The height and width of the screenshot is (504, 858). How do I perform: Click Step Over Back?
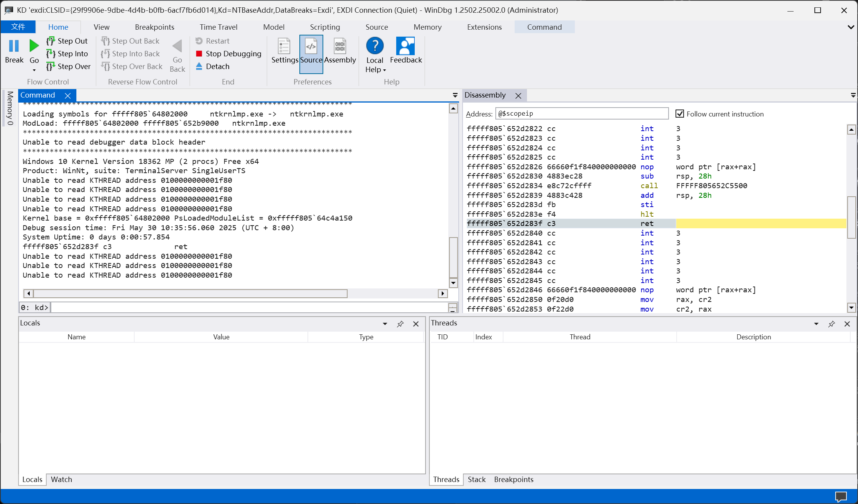tap(132, 66)
